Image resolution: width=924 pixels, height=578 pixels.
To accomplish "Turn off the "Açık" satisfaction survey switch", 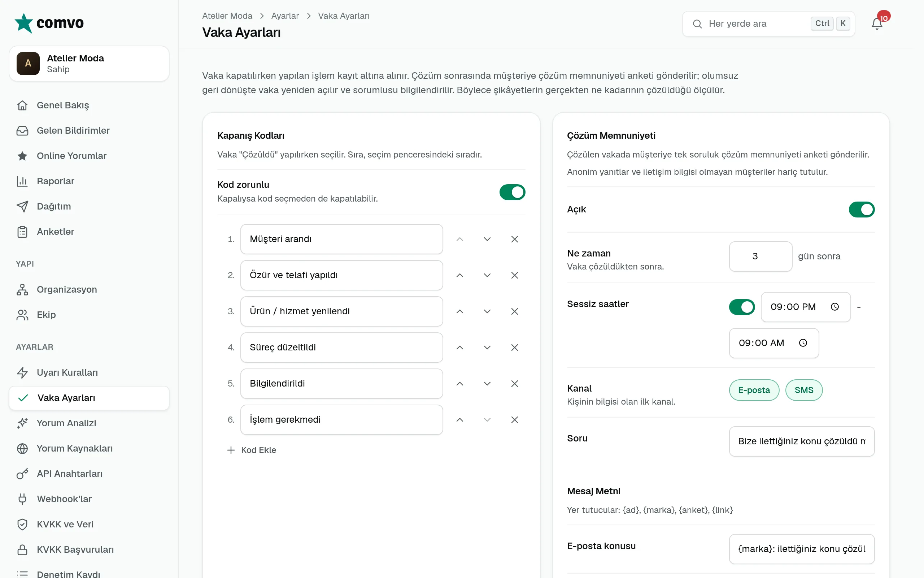I will coord(862,210).
